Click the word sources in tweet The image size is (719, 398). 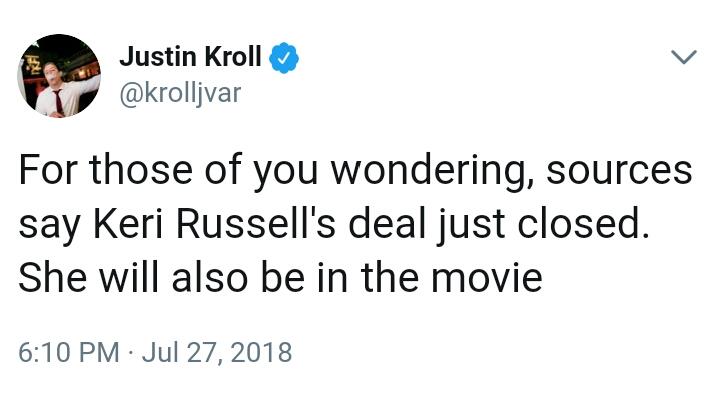[619, 171]
